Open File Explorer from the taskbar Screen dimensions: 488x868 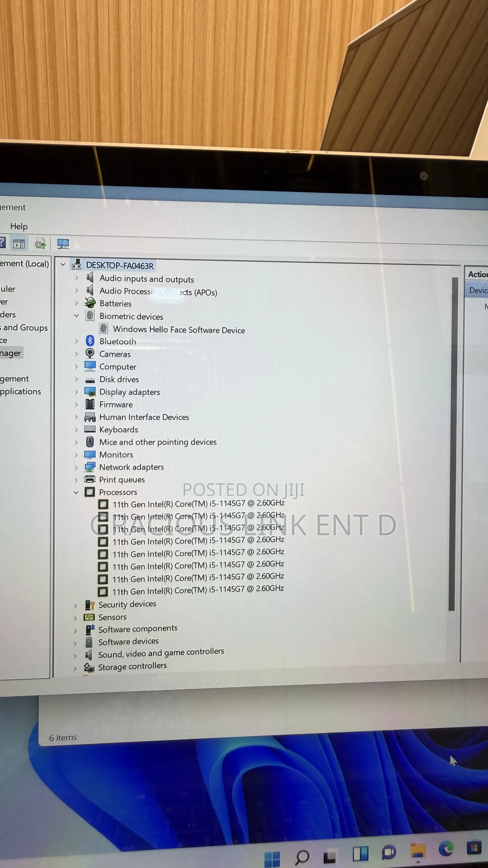(x=418, y=851)
